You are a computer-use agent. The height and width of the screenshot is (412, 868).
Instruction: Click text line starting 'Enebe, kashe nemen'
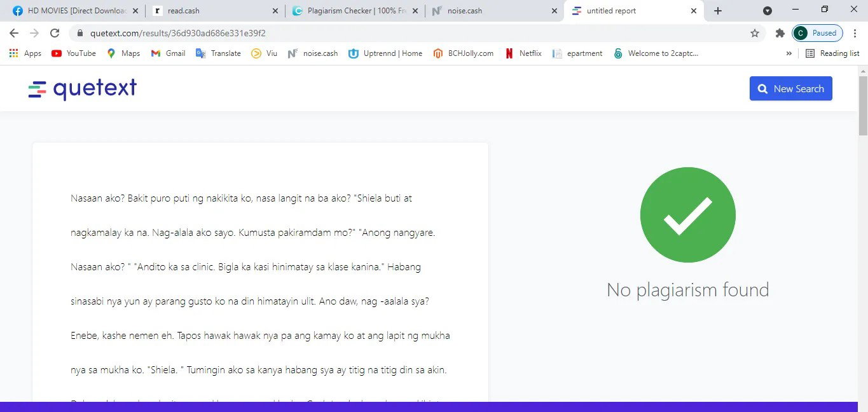261,336
